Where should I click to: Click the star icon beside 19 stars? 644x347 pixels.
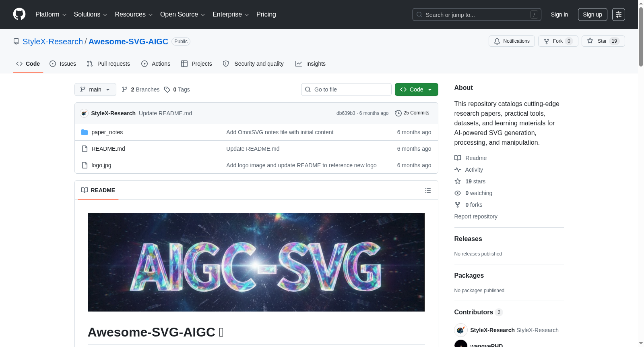click(458, 181)
